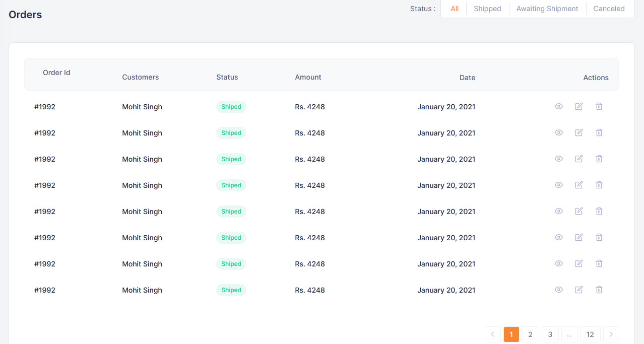Show details with the third row's eye icon
This screenshot has height=344, width=644.
click(558, 159)
